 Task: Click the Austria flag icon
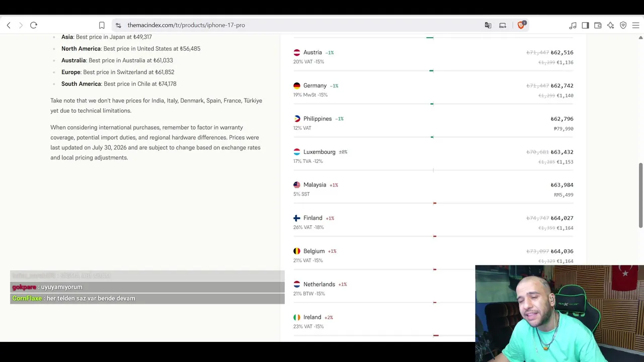pos(297,52)
